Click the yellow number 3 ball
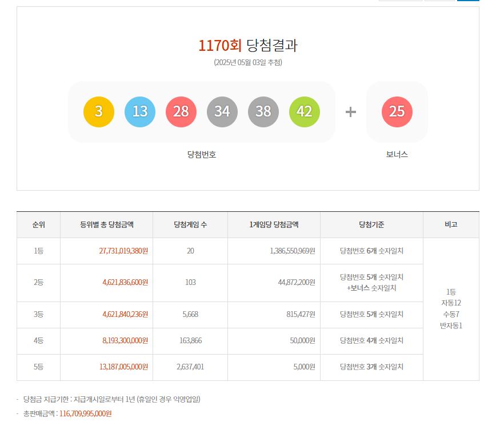 (99, 112)
